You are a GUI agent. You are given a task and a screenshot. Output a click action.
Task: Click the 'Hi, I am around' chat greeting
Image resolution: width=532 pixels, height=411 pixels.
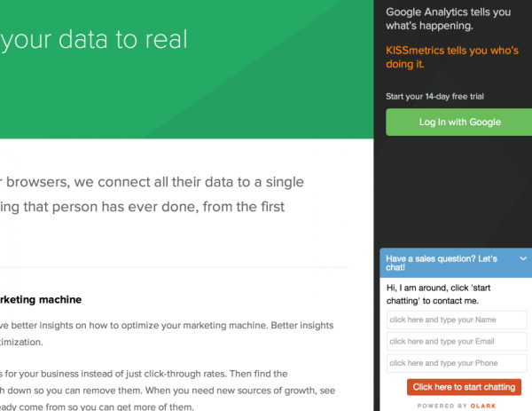(438, 294)
